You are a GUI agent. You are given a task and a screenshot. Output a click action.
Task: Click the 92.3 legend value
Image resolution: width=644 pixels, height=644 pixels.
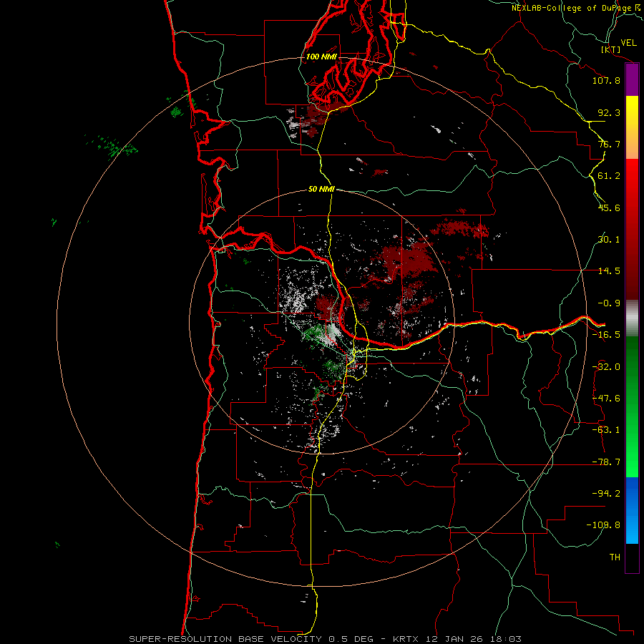pyautogui.click(x=609, y=112)
